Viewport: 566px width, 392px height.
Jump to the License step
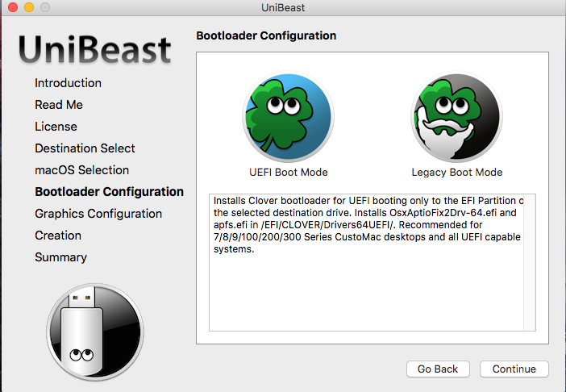[56, 127]
